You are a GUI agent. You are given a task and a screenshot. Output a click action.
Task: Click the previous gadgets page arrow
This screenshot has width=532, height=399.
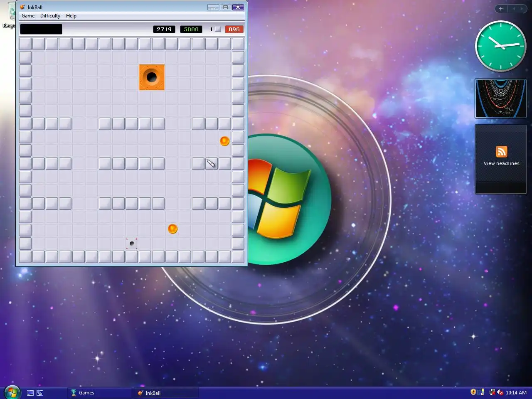coord(514,9)
